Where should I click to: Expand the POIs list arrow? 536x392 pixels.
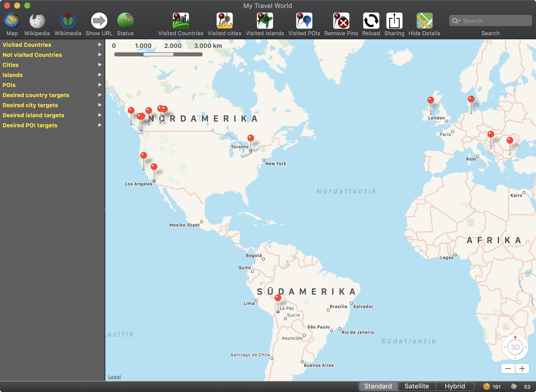[100, 85]
